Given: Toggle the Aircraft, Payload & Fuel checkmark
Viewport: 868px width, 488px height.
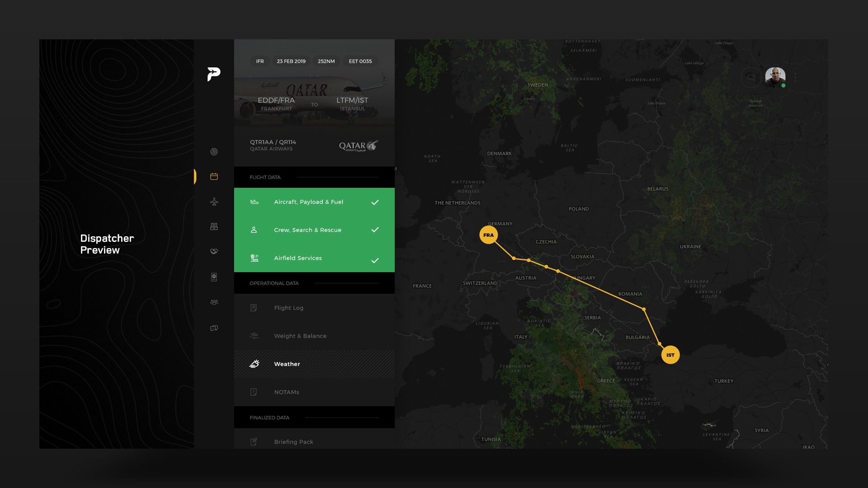Looking at the screenshot, I should coord(374,202).
